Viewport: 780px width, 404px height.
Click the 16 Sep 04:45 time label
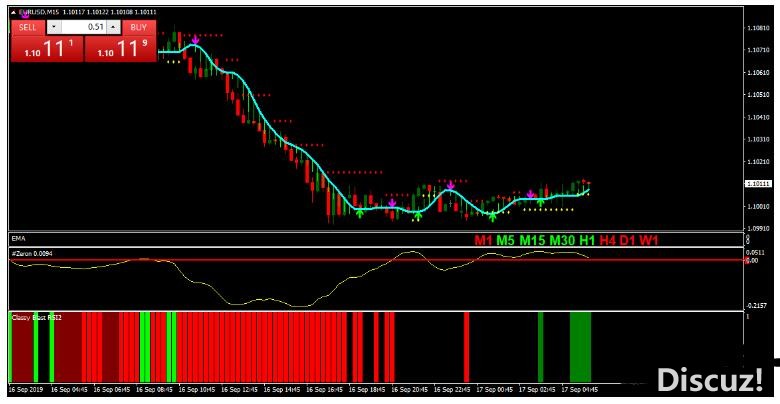pyautogui.click(x=70, y=389)
